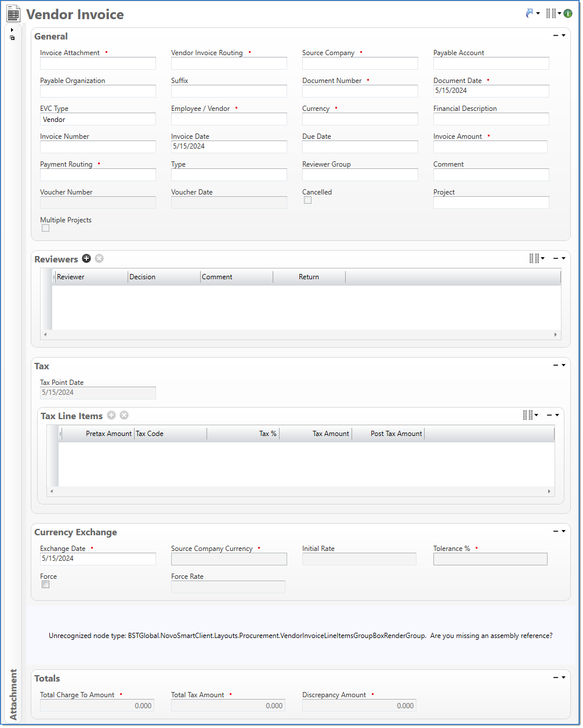Collapse the General section
Screen dimensions: 583x728
[x=556, y=36]
